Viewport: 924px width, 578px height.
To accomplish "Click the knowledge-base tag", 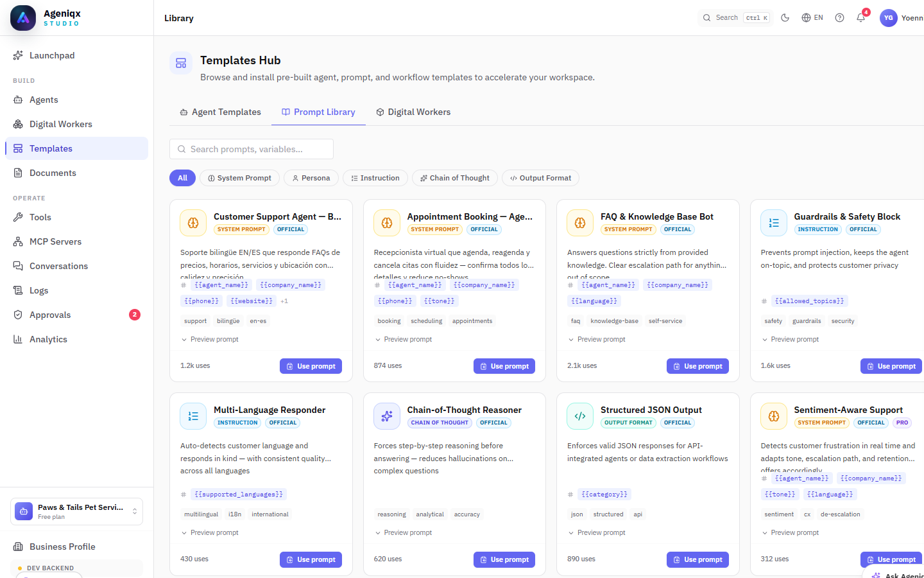I will point(615,321).
